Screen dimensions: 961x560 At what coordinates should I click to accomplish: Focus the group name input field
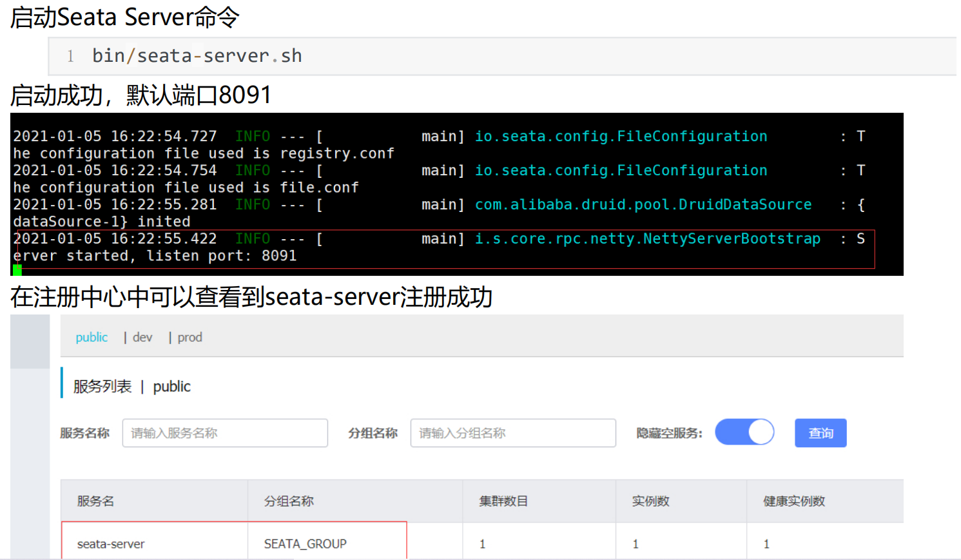(x=513, y=433)
